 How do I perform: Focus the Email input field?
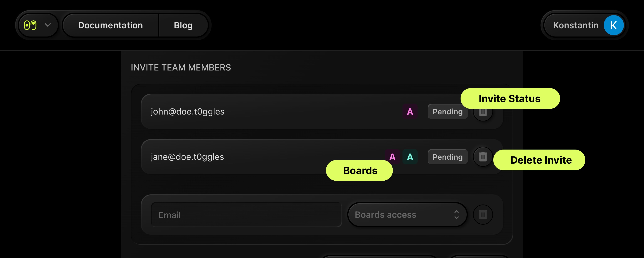click(x=246, y=215)
